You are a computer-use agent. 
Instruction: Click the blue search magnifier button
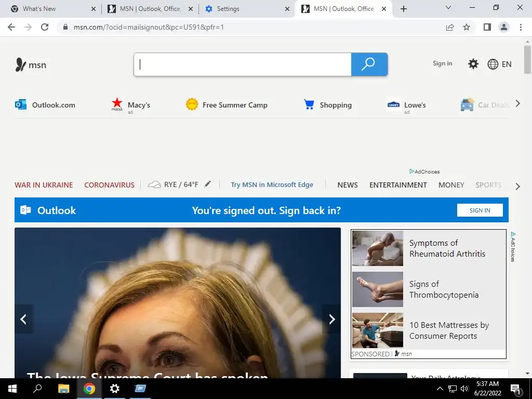369,64
